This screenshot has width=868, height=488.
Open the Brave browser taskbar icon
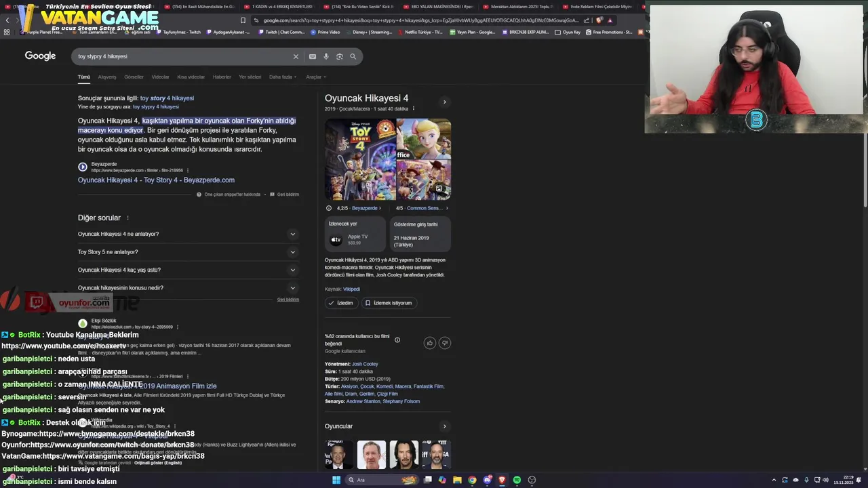502,480
